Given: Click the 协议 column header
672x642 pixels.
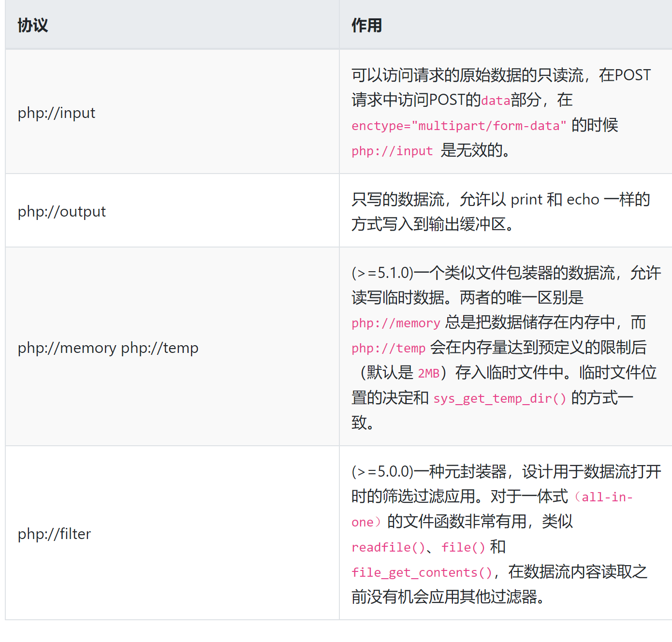Looking at the screenshot, I should pyautogui.click(x=172, y=25).
